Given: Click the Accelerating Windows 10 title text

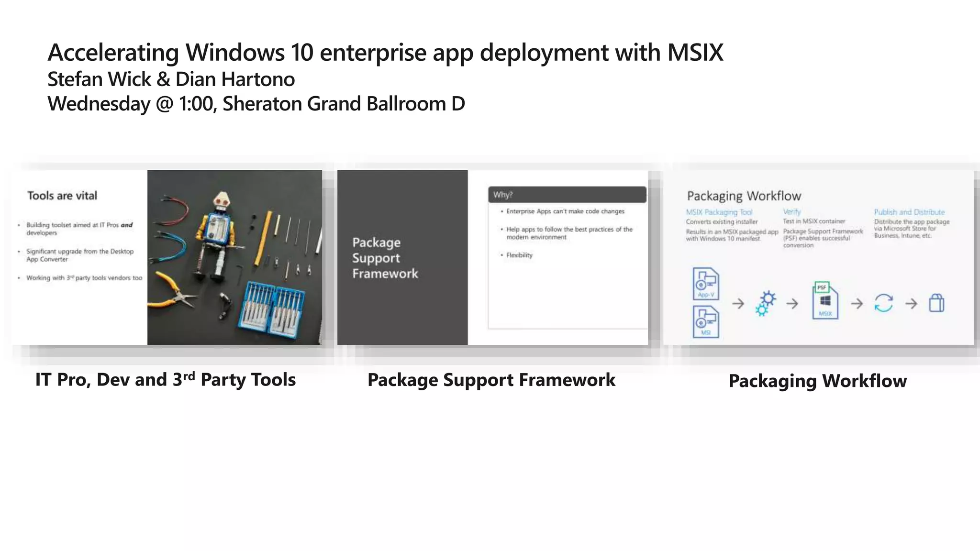Looking at the screenshot, I should tap(385, 52).
